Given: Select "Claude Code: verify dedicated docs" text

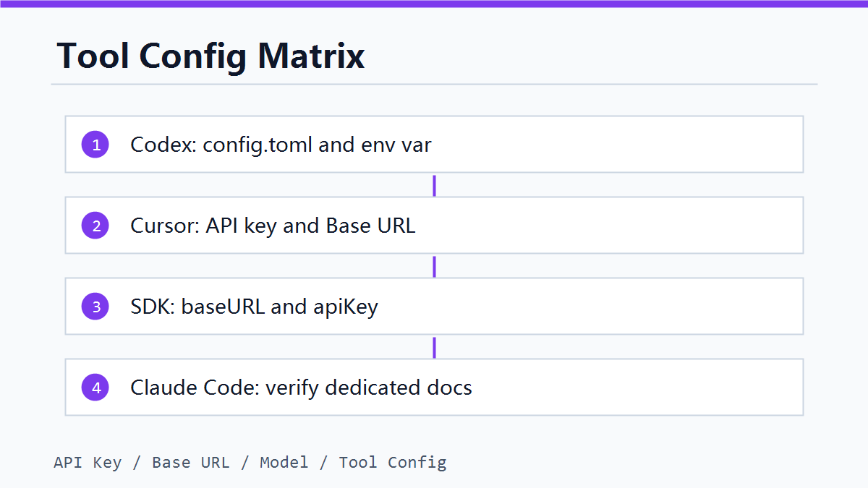Looking at the screenshot, I should point(301,388).
